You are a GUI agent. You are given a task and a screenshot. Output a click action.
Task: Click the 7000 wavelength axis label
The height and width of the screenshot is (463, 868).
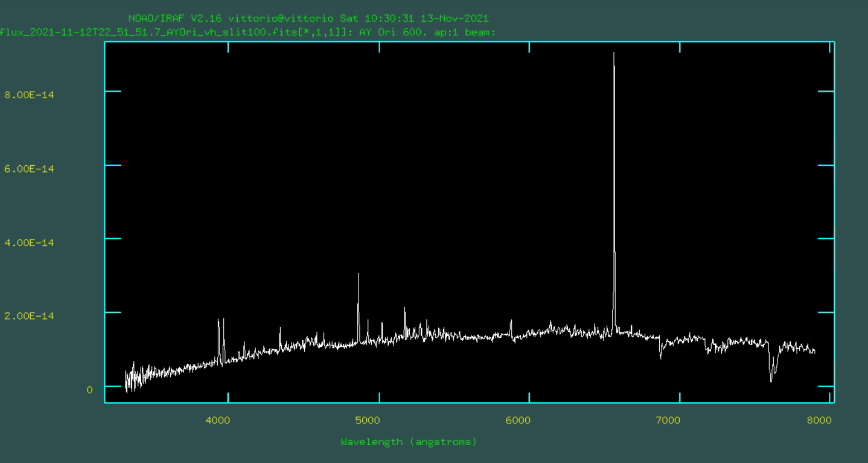668,421
